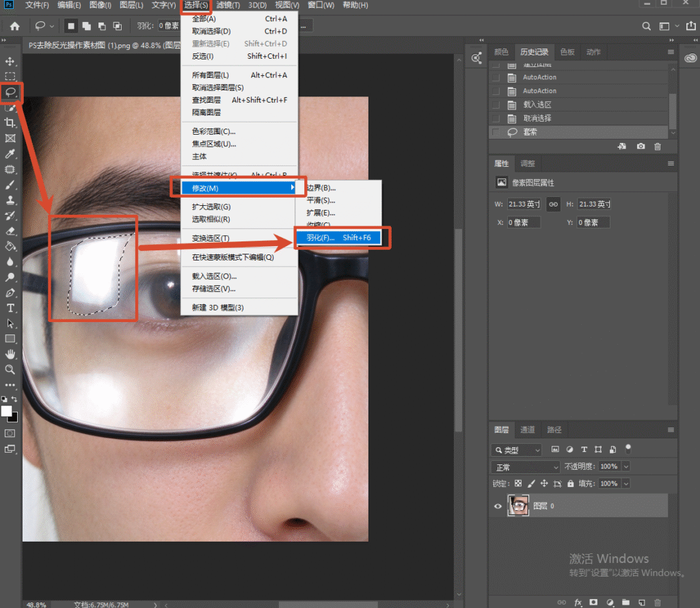The height and width of the screenshot is (608, 700).
Task: Choose 反选(I) in the Select menu
Action: 239,56
